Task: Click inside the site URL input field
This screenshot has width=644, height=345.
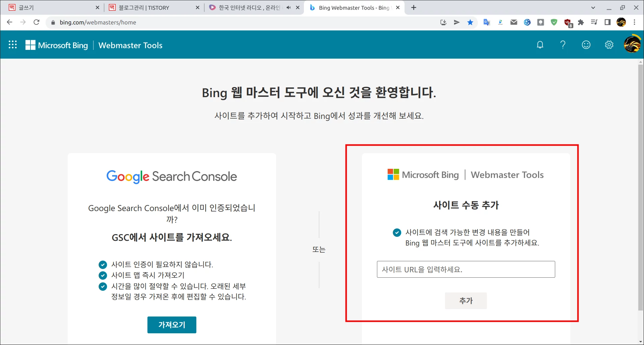Action: (465, 269)
